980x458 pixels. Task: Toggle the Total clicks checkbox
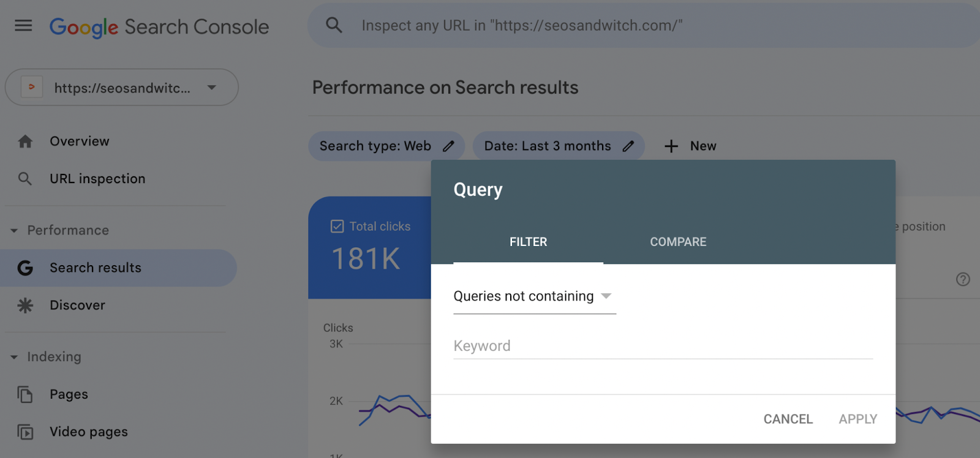coord(337,227)
